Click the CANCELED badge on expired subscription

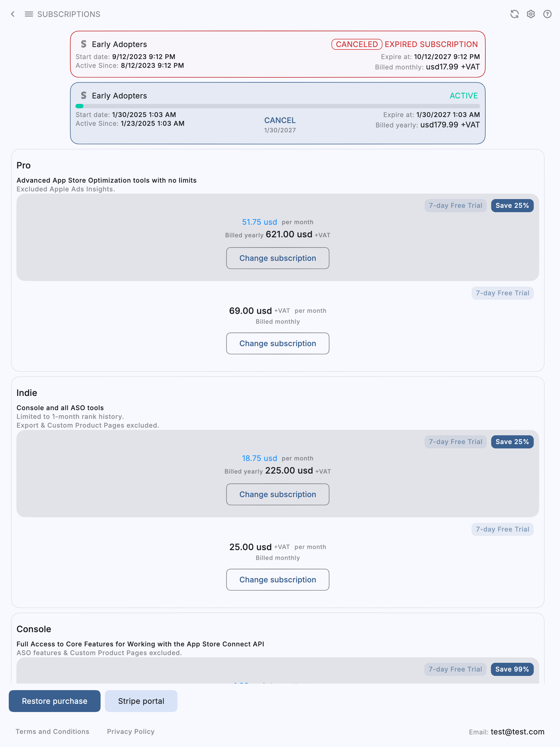tap(357, 44)
